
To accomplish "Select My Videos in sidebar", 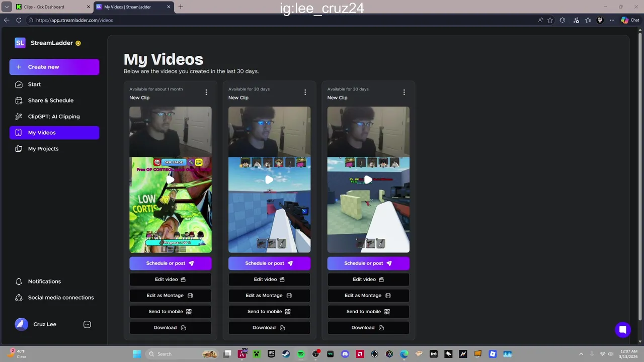I will pyautogui.click(x=54, y=133).
